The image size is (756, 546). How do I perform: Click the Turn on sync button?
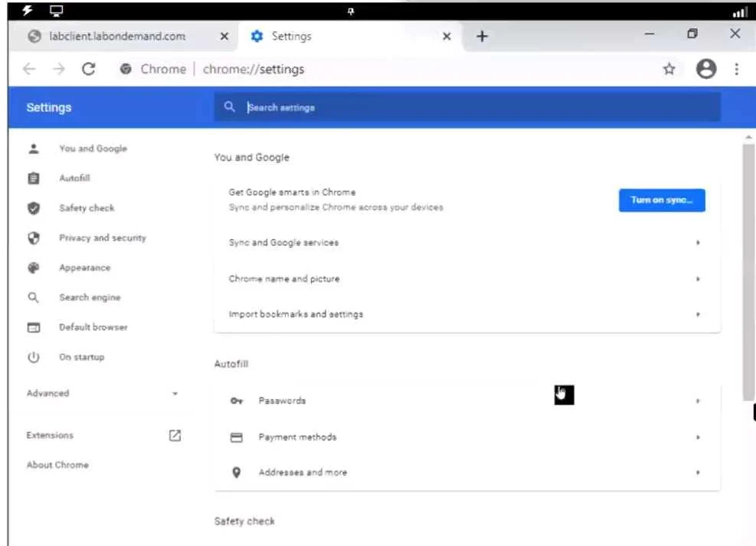[x=662, y=200]
